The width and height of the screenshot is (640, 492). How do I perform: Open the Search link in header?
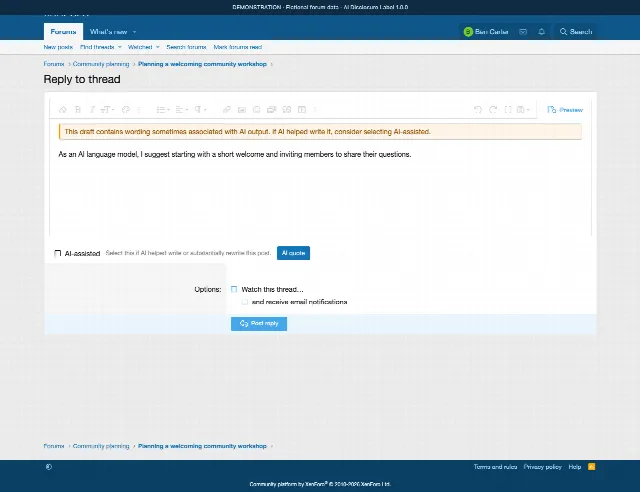[x=576, y=31]
